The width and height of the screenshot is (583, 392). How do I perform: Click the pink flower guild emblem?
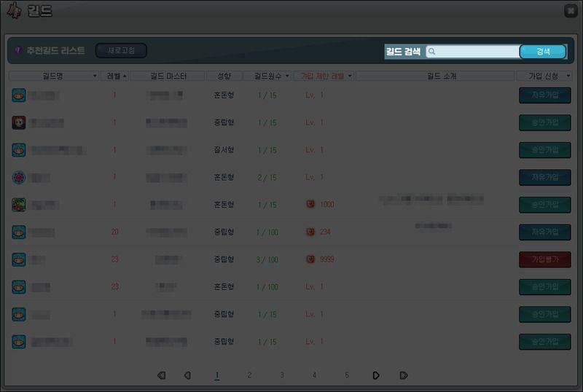(x=19, y=177)
